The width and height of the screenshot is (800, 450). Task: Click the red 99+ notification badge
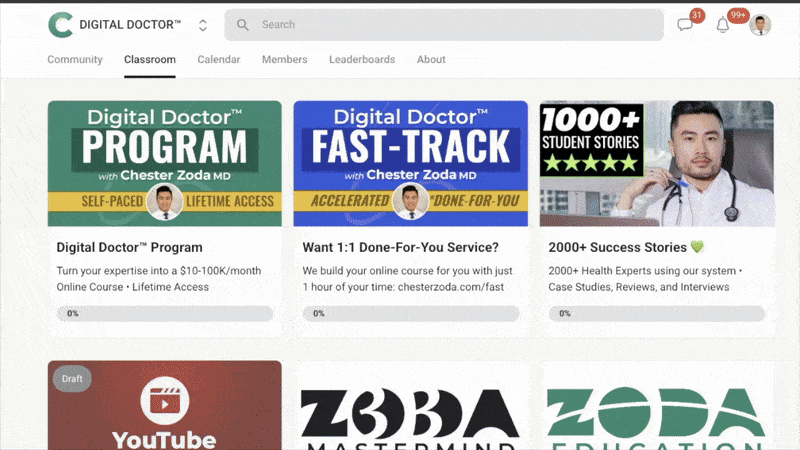pos(738,15)
